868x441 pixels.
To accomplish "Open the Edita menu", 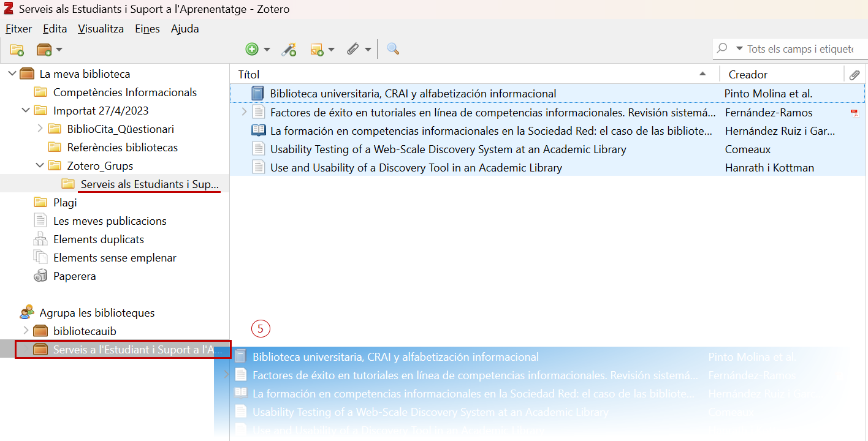I will click(x=55, y=29).
